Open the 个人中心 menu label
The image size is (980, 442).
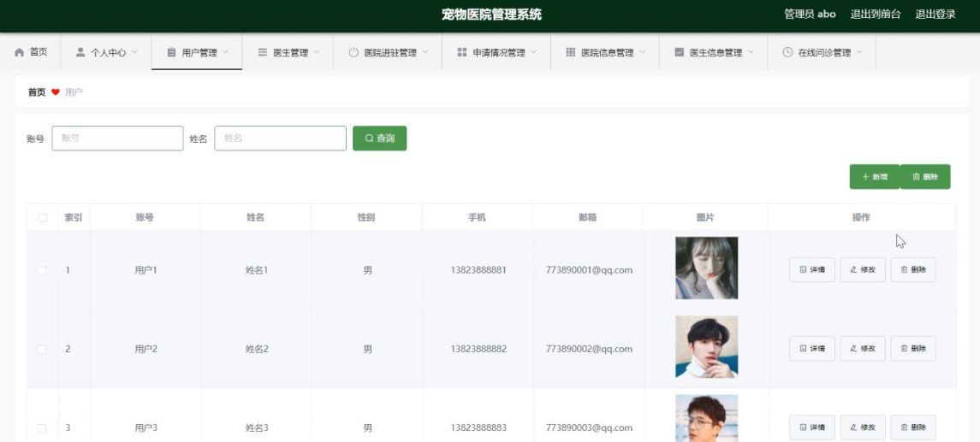[109, 53]
